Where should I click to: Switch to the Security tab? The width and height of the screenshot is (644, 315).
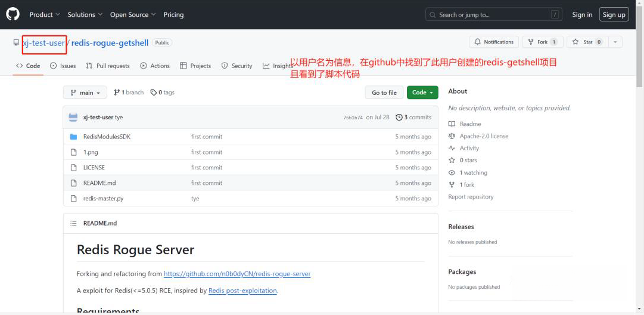pos(237,66)
